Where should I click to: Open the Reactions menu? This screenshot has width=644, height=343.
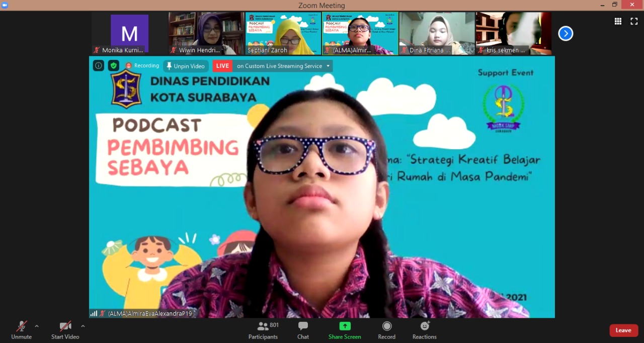(x=425, y=330)
